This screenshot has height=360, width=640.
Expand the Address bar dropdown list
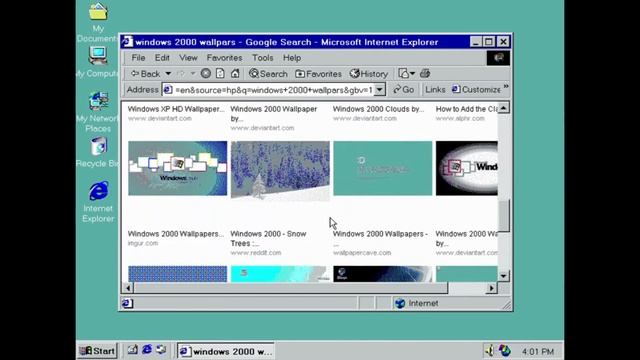[380, 90]
